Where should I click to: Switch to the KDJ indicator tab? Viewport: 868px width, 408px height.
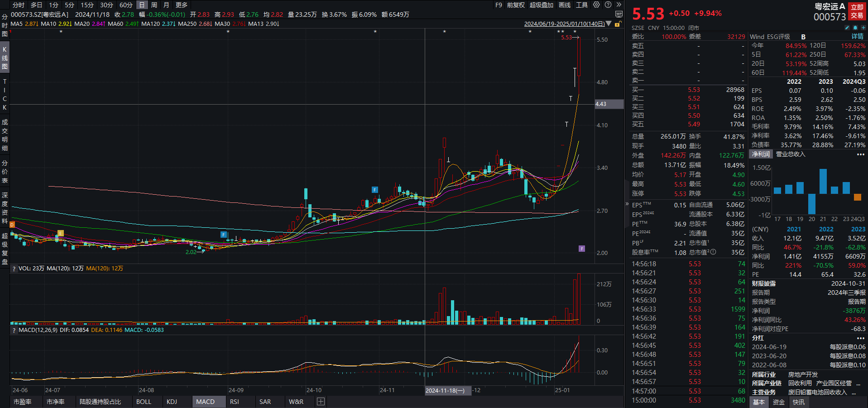tap(172, 402)
